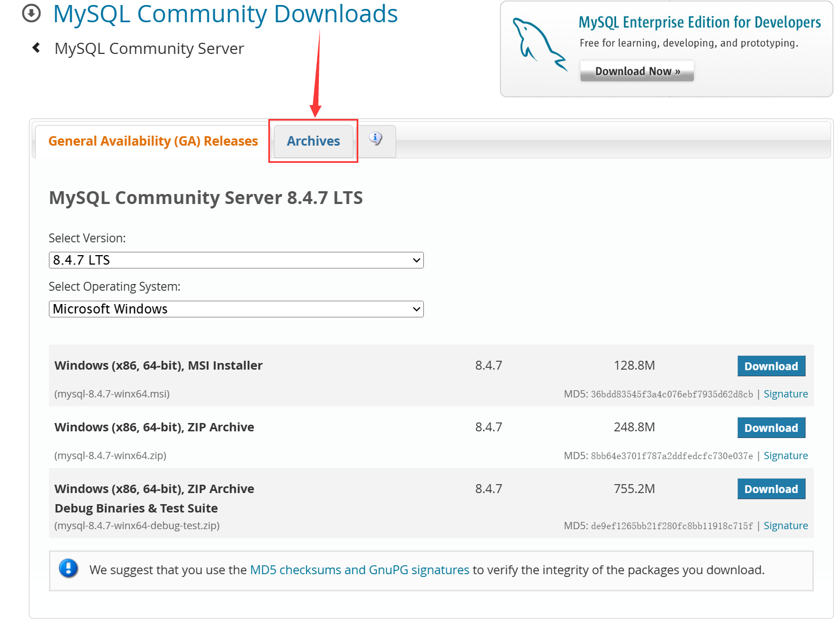Switch to the Archives tab
The image size is (840, 622).
tap(313, 141)
